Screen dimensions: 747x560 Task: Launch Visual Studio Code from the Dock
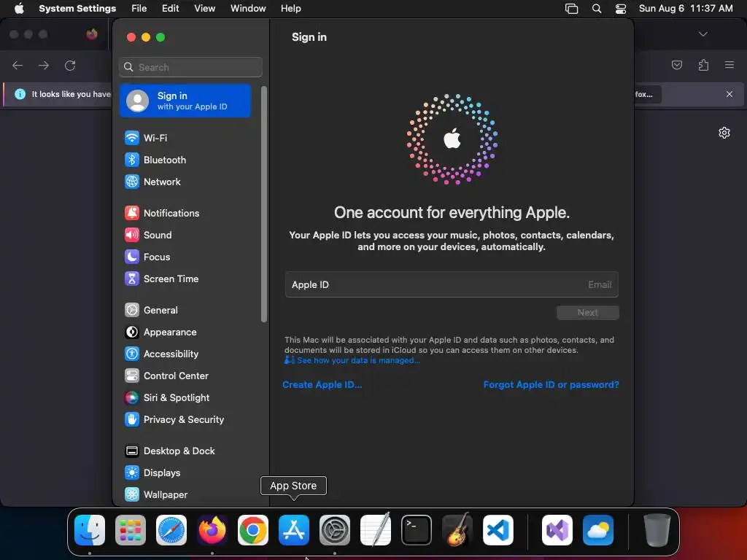(498, 530)
